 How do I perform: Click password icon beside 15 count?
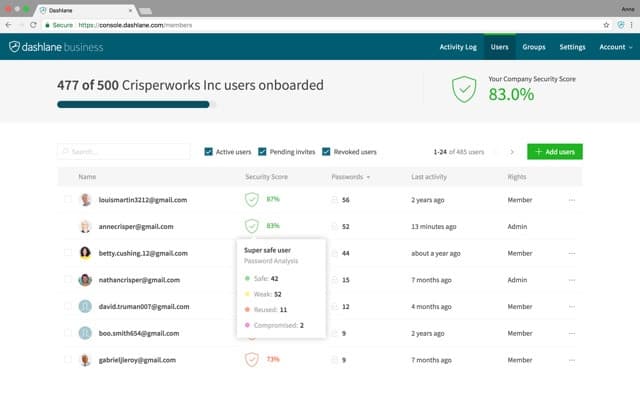pyautogui.click(x=335, y=280)
